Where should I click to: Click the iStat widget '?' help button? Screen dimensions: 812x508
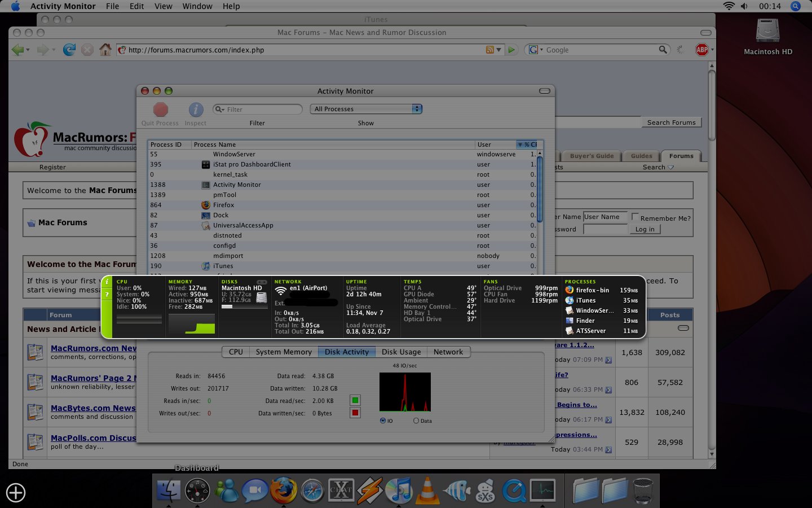pyautogui.click(x=107, y=294)
